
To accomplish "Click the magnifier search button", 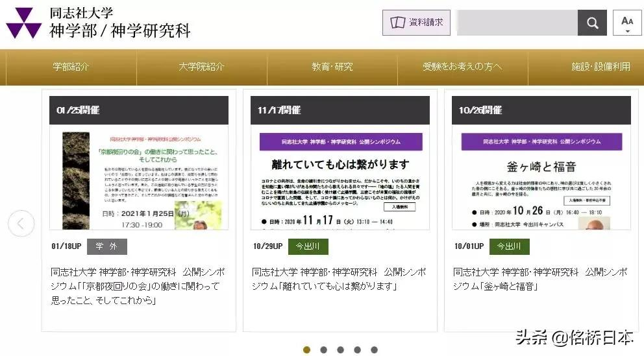I will pyautogui.click(x=592, y=23).
